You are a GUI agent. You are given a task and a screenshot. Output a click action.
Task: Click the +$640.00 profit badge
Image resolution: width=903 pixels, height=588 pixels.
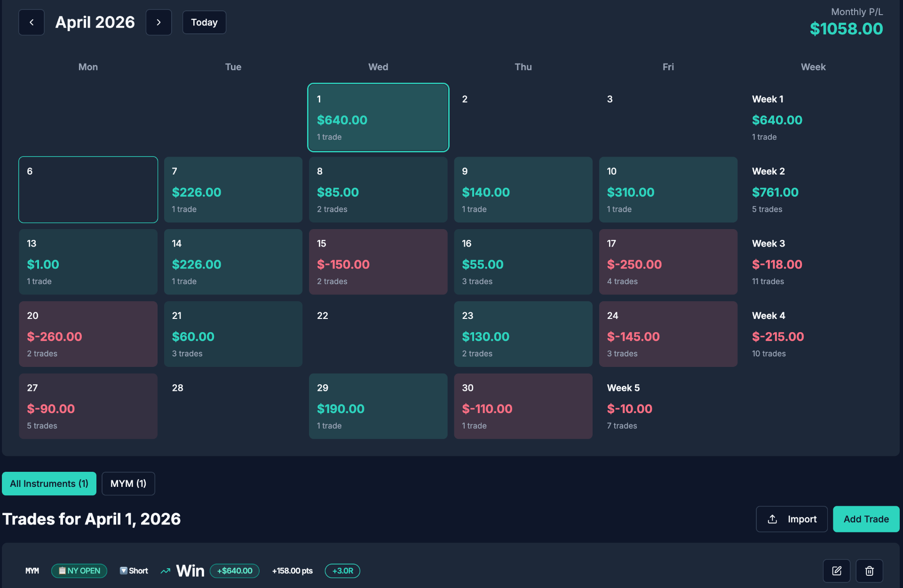point(235,571)
